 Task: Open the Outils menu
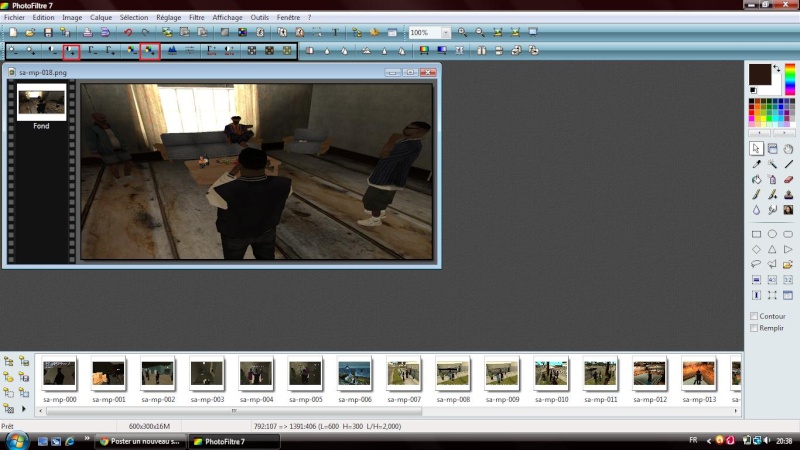259,17
